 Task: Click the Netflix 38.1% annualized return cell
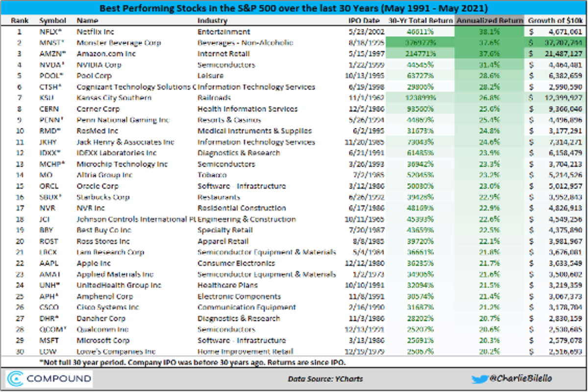pyautogui.click(x=490, y=32)
